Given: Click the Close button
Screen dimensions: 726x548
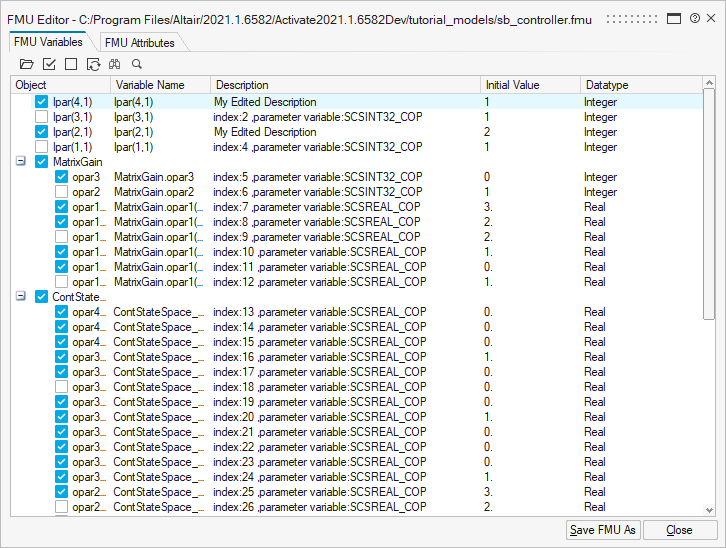Looking at the screenshot, I should pos(679,530).
